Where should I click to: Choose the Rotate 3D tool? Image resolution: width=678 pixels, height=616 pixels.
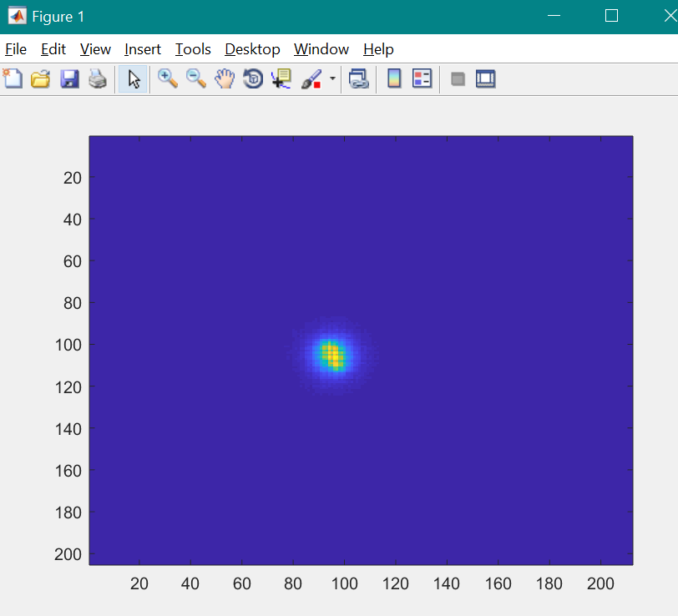coord(253,79)
